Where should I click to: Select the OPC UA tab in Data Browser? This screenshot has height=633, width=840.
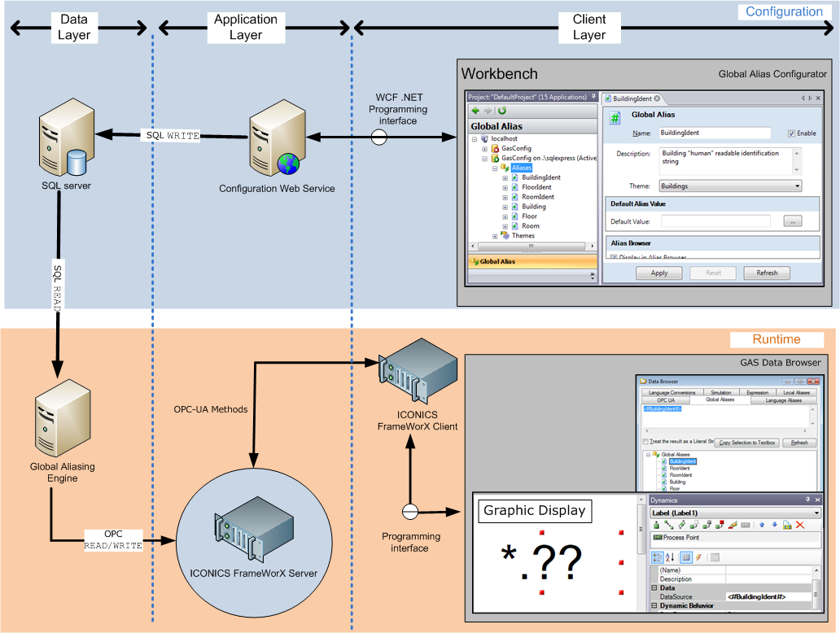coord(667,399)
